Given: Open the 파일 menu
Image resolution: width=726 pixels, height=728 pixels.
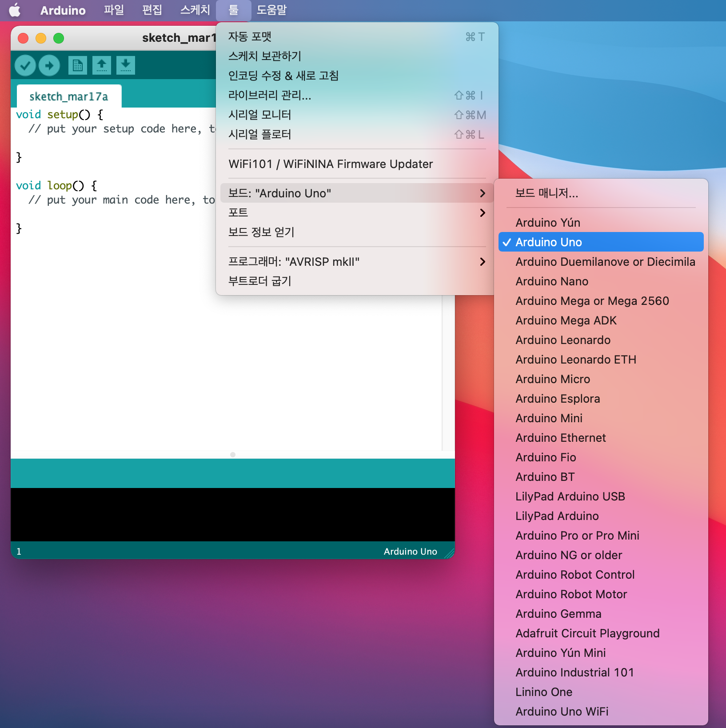Looking at the screenshot, I should [114, 10].
